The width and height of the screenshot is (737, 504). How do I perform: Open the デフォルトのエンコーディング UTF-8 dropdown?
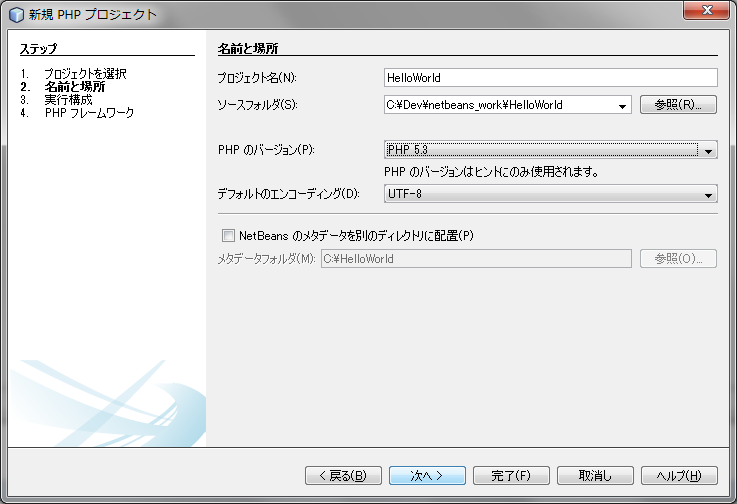point(551,194)
